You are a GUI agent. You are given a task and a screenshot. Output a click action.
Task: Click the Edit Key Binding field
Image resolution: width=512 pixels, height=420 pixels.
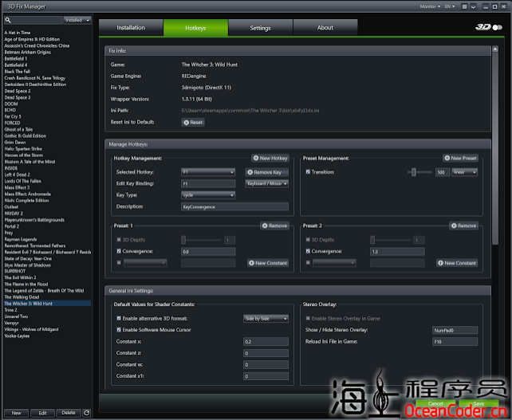[208, 184]
